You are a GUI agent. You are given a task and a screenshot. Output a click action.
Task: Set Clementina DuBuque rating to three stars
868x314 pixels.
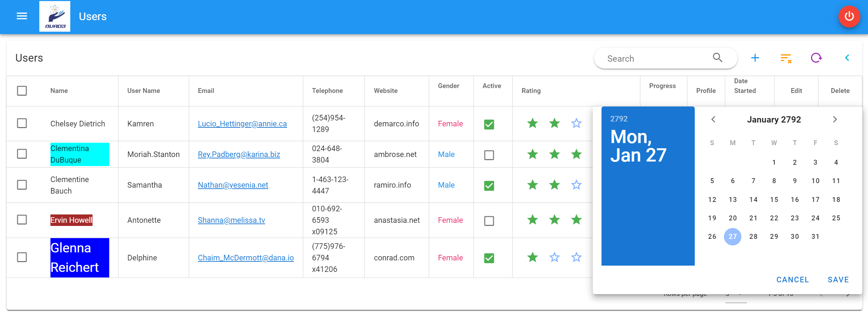click(576, 154)
